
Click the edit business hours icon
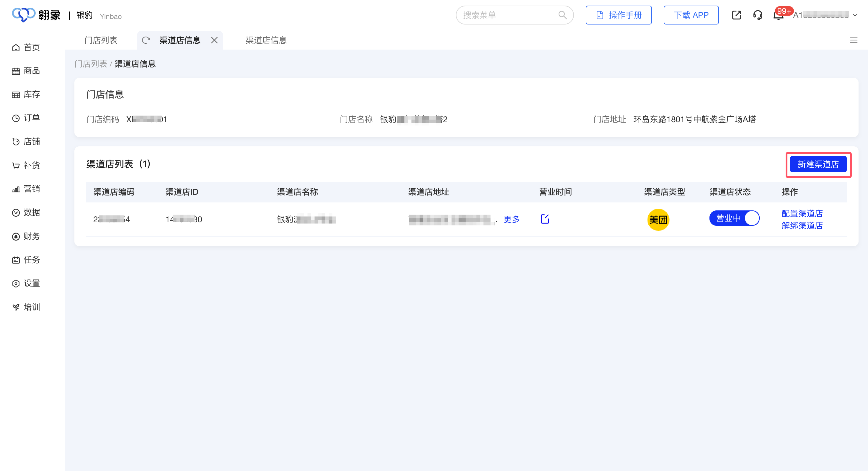tap(545, 219)
